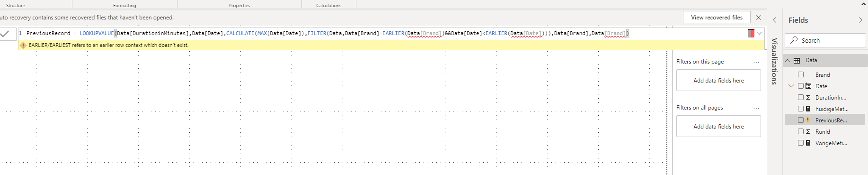Screen dimensions: 868x175
Task: Check the PreviousRe... field checkbox
Action: 801,120
